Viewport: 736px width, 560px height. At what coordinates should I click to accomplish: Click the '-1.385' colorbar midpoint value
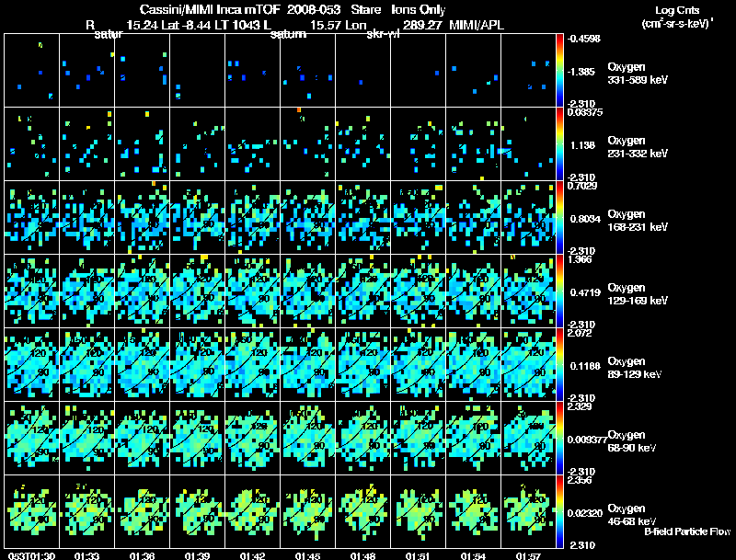(x=581, y=72)
